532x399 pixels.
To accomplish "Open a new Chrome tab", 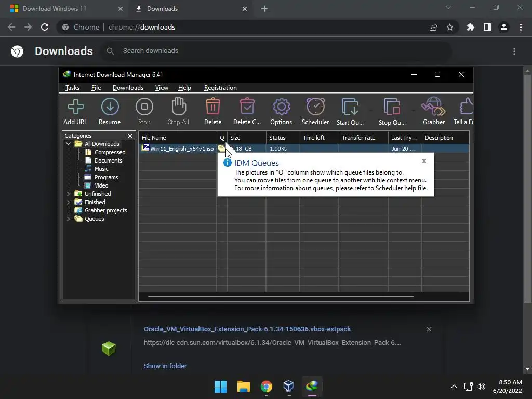I will pyautogui.click(x=264, y=9).
